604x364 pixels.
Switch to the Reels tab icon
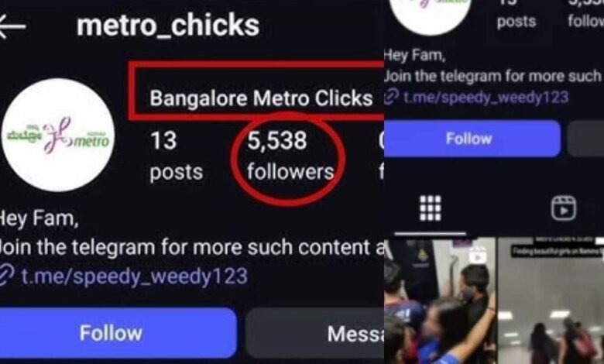[564, 208]
